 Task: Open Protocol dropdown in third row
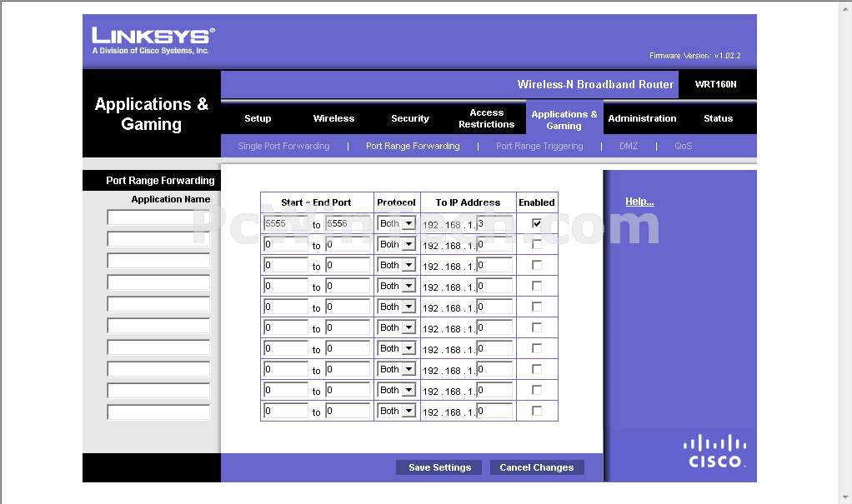[397, 265]
